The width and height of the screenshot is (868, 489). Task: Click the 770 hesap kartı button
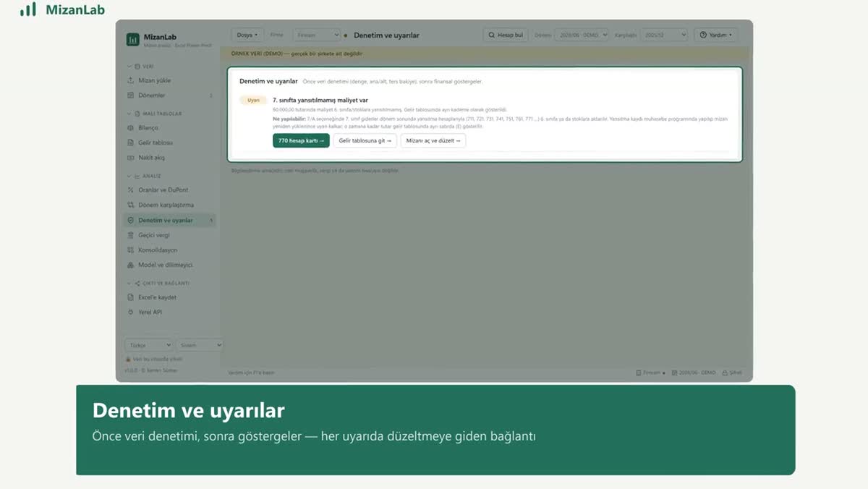click(301, 140)
